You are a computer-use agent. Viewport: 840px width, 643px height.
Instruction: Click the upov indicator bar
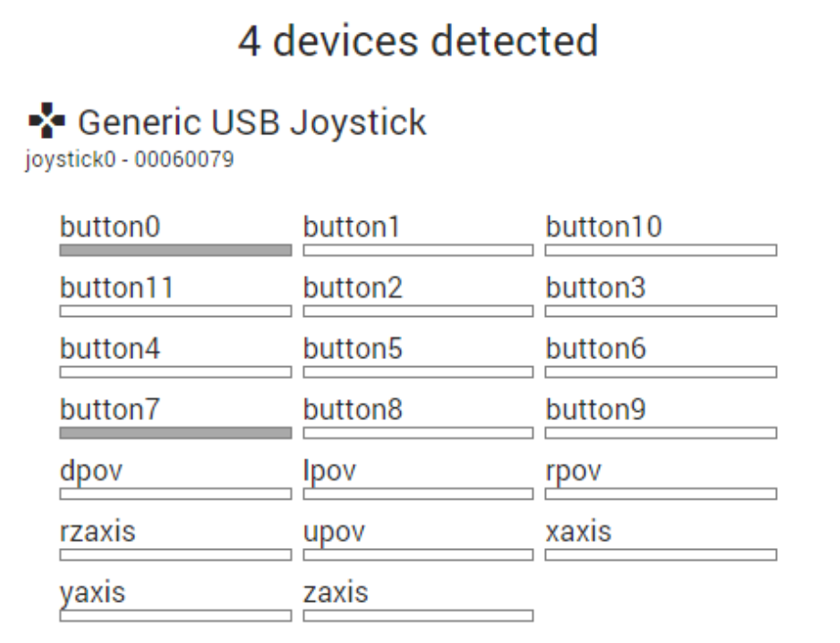[418, 555]
